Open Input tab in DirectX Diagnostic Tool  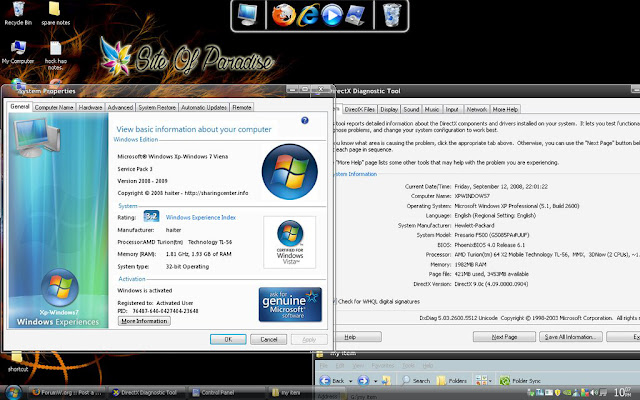tap(452, 109)
